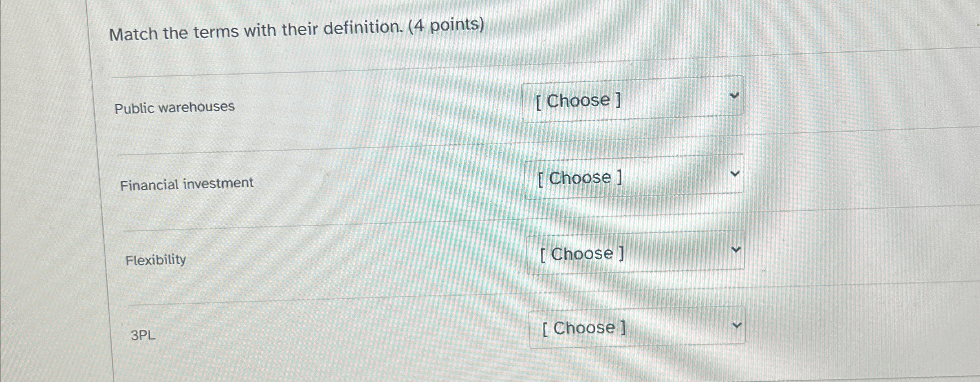Select the Flexibility term label
This screenshot has height=382, width=980.
tap(155, 260)
